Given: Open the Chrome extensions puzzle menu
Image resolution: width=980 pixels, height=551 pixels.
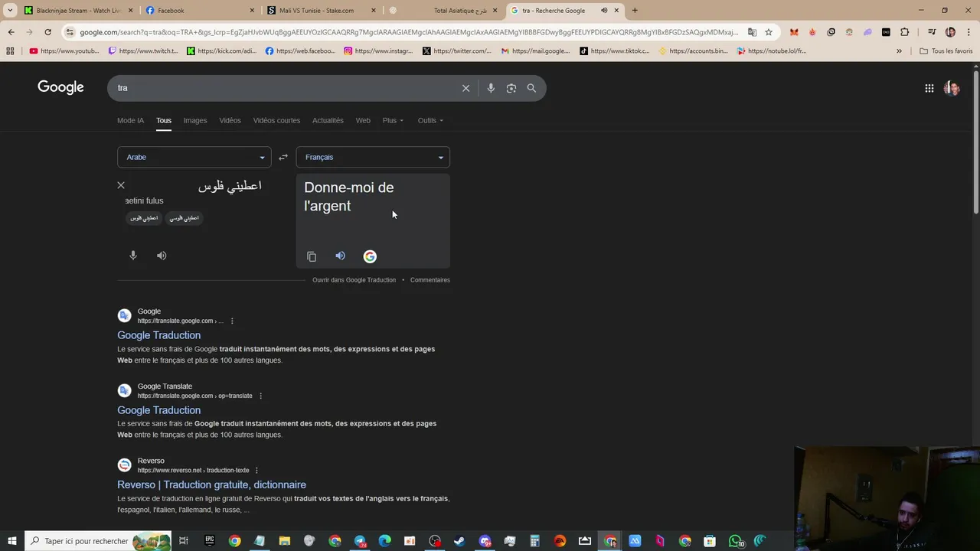Looking at the screenshot, I should (x=905, y=32).
